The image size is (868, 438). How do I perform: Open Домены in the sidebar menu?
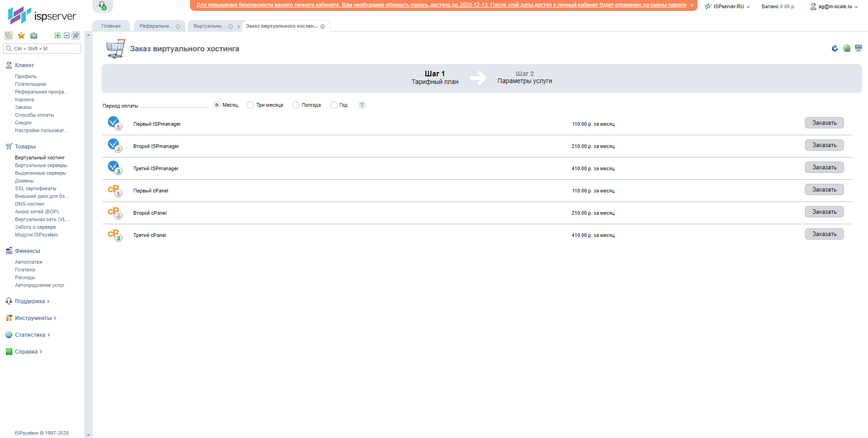click(x=24, y=181)
